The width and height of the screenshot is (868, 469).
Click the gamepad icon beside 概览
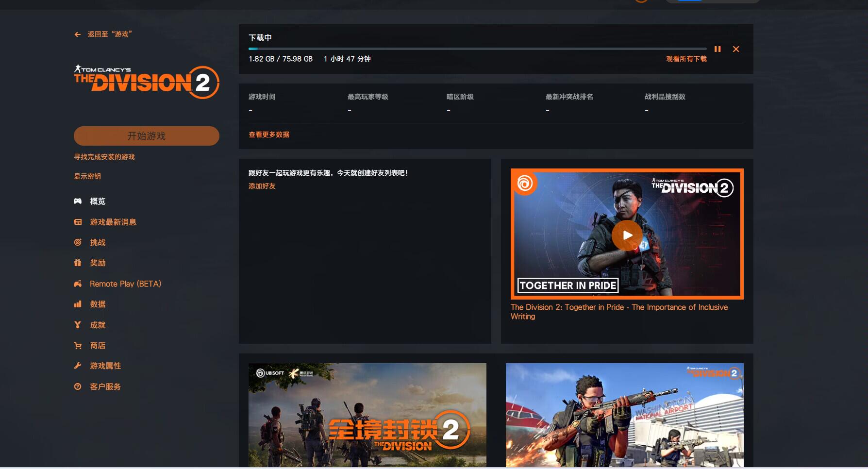pyautogui.click(x=78, y=201)
